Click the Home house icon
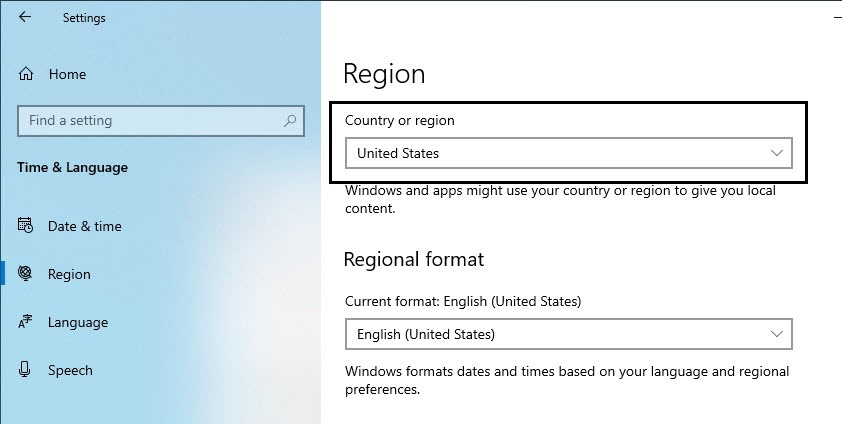This screenshot has width=842, height=424. point(26,74)
